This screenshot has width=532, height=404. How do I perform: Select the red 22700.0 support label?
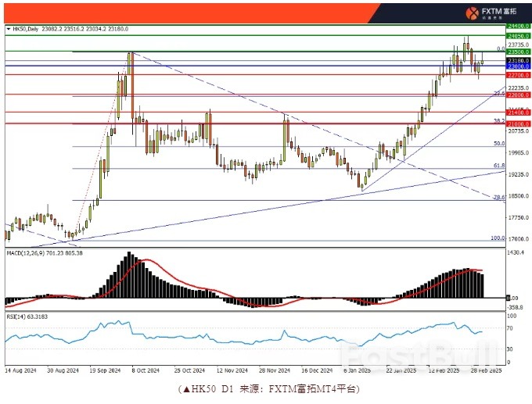click(516, 75)
